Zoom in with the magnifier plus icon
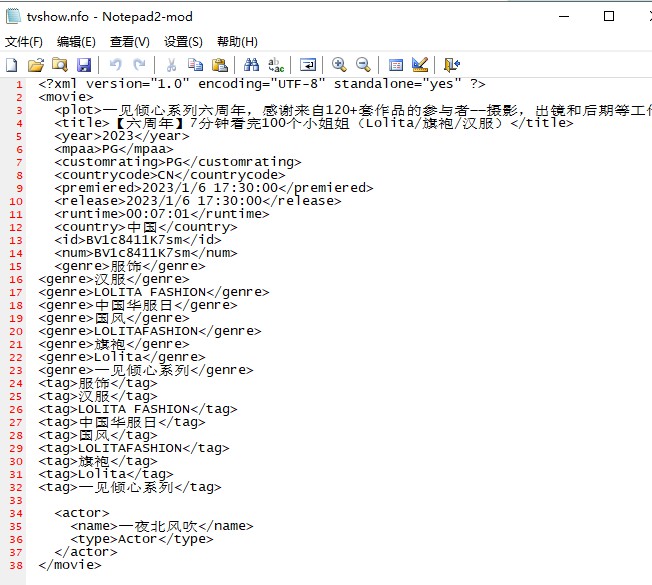Screen dimensions: 652x585 pyautogui.click(x=339, y=65)
